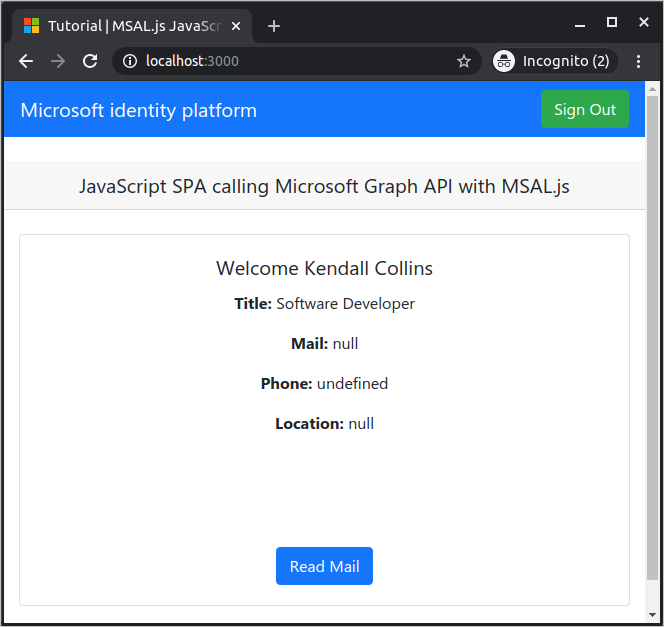The image size is (664, 627).
Task: Maximize the browser window
Action: pos(612,22)
